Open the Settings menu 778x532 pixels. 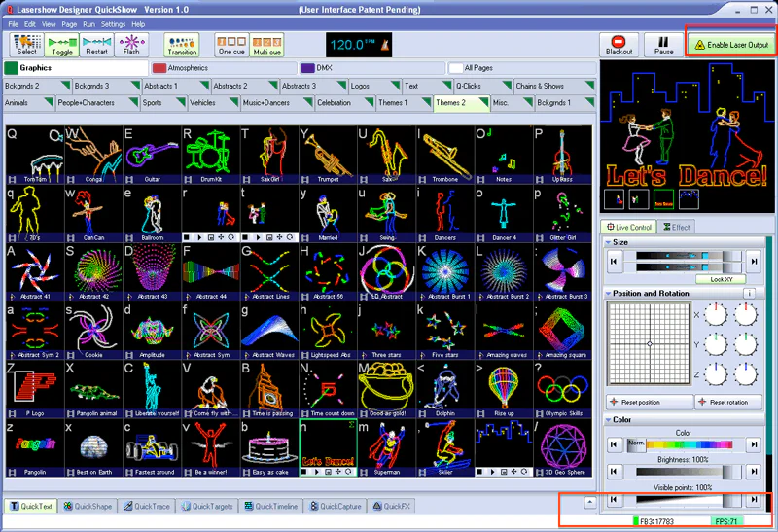(112, 23)
